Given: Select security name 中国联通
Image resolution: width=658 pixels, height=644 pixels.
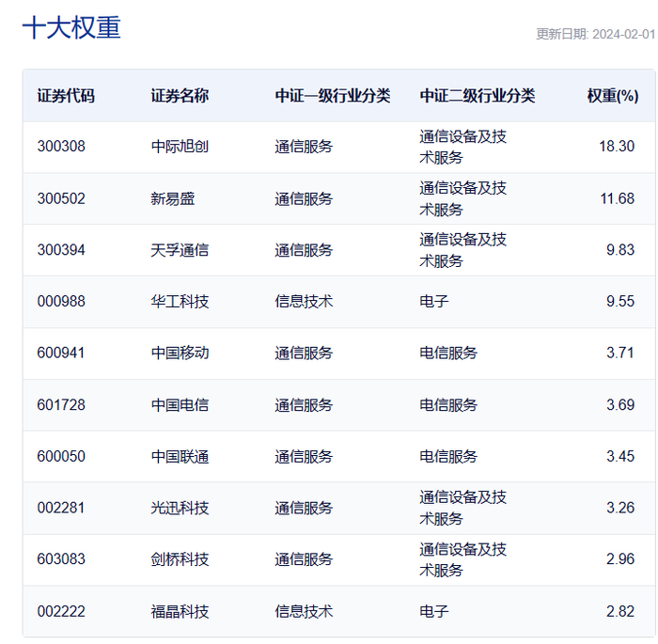Looking at the screenshot, I should click(180, 457).
